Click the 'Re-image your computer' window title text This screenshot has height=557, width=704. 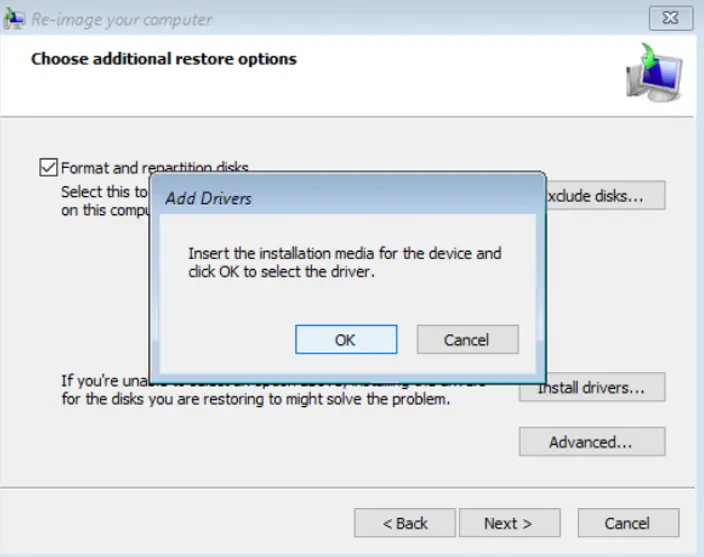(x=121, y=19)
